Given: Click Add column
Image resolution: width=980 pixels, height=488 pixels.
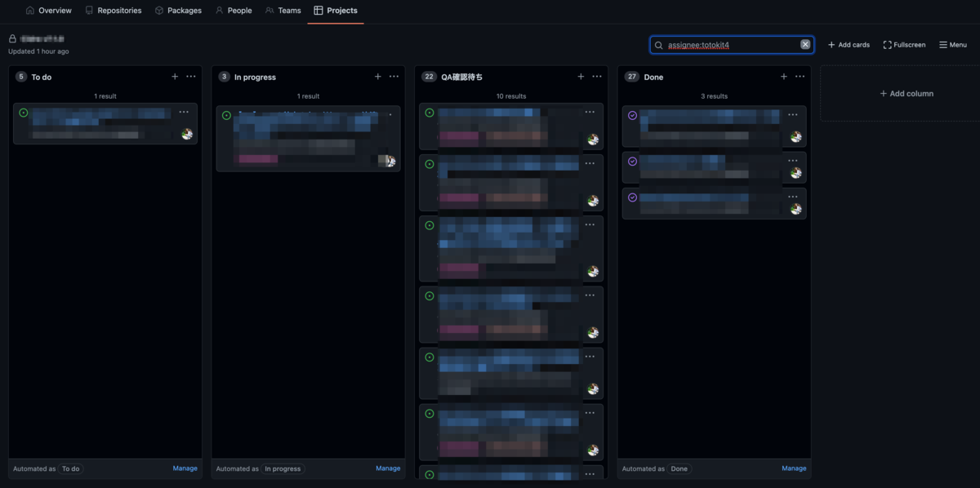Looking at the screenshot, I should (906, 94).
